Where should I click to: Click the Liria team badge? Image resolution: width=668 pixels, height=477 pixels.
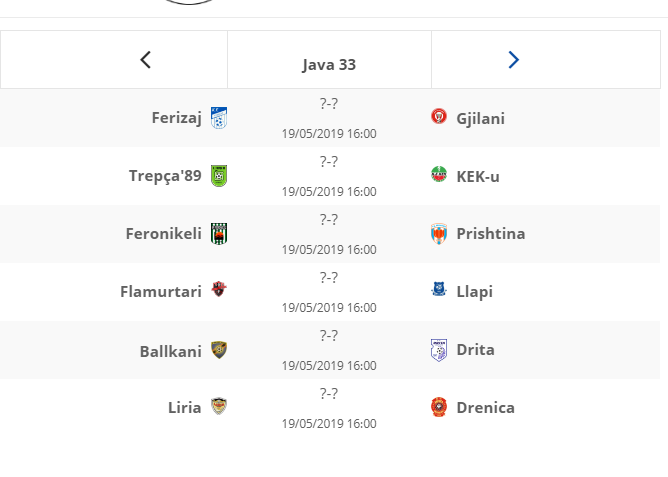219,406
